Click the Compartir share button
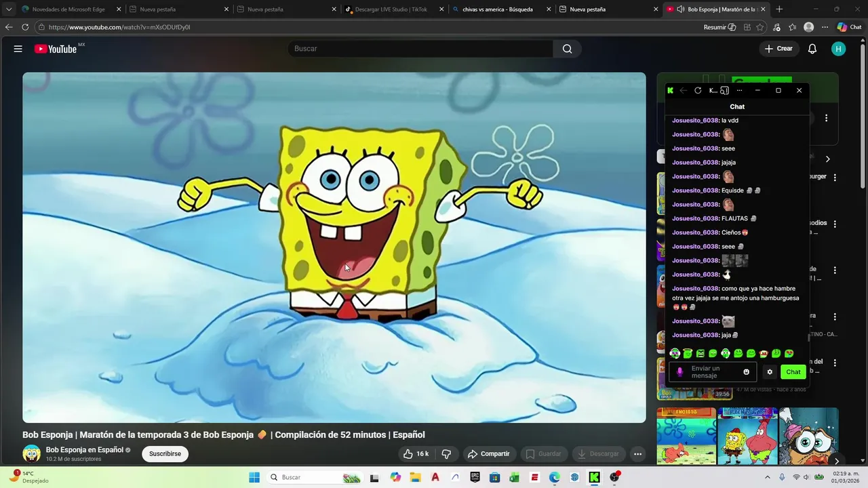The image size is (868, 488). [x=488, y=454]
